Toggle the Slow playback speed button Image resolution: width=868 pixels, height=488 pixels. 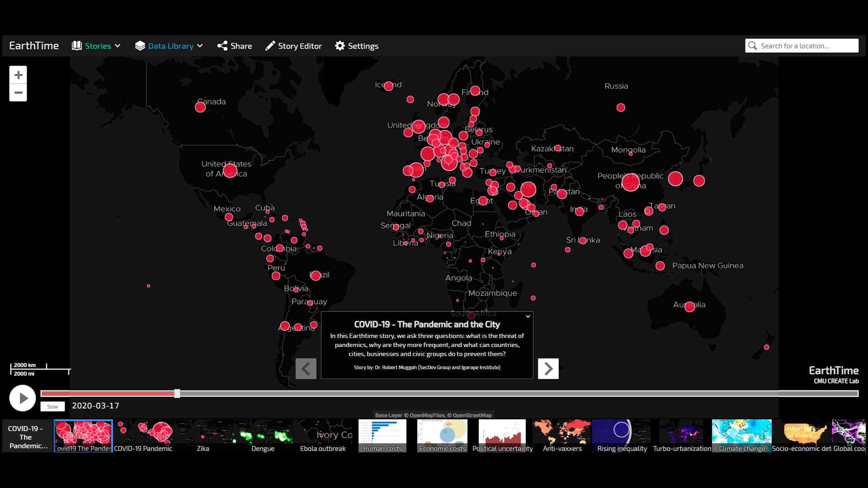52,407
